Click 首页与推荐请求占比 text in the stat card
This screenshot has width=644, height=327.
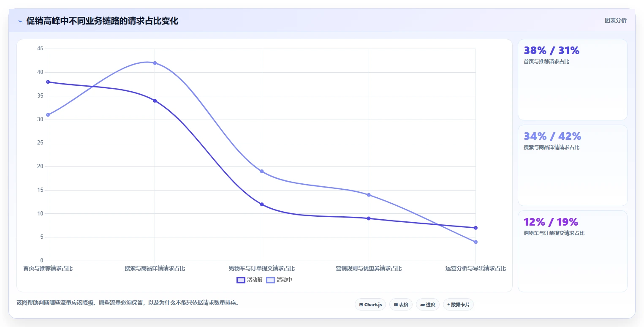(546, 62)
